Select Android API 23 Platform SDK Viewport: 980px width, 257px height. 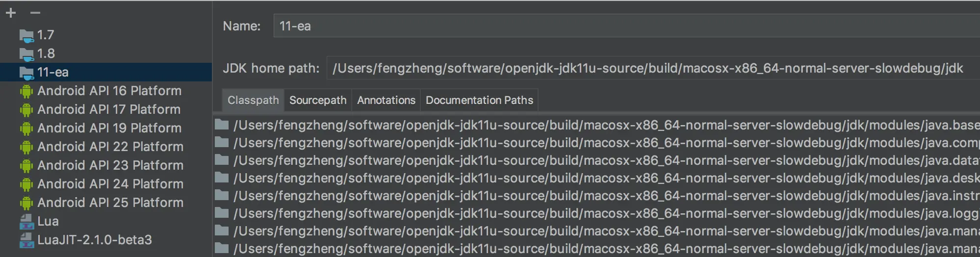[x=110, y=165]
